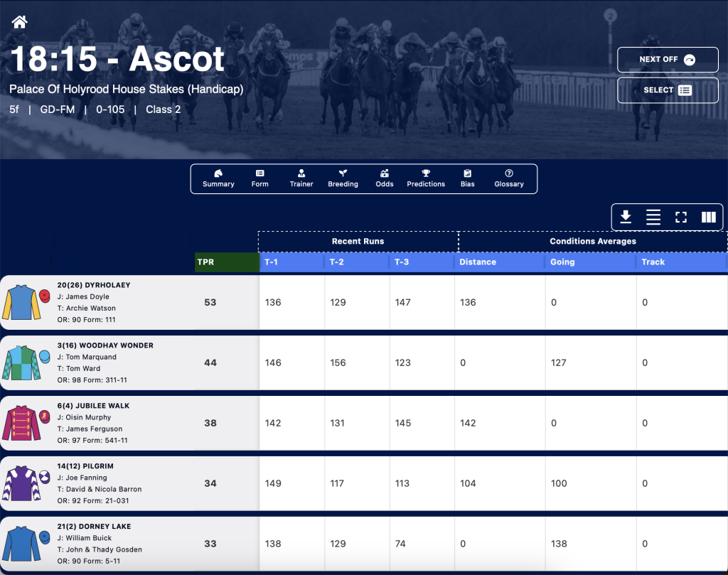Show the Bias tab
Viewport: 728px width, 575px height.
468,178
